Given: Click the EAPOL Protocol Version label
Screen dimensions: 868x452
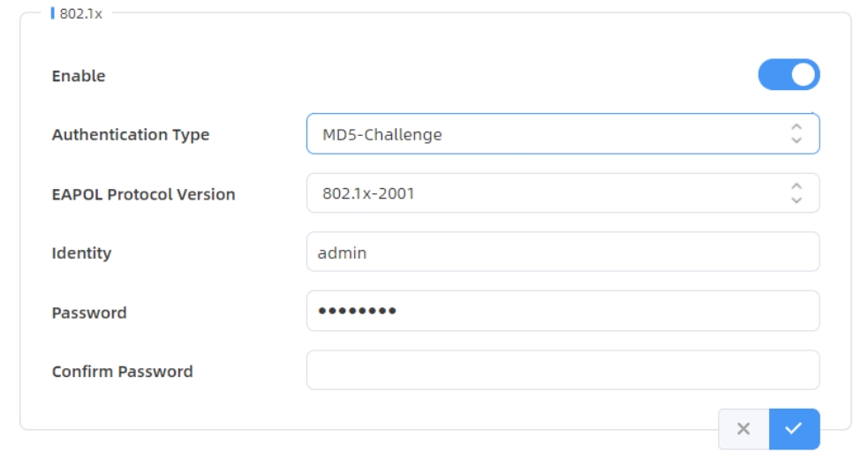Looking at the screenshot, I should [143, 194].
